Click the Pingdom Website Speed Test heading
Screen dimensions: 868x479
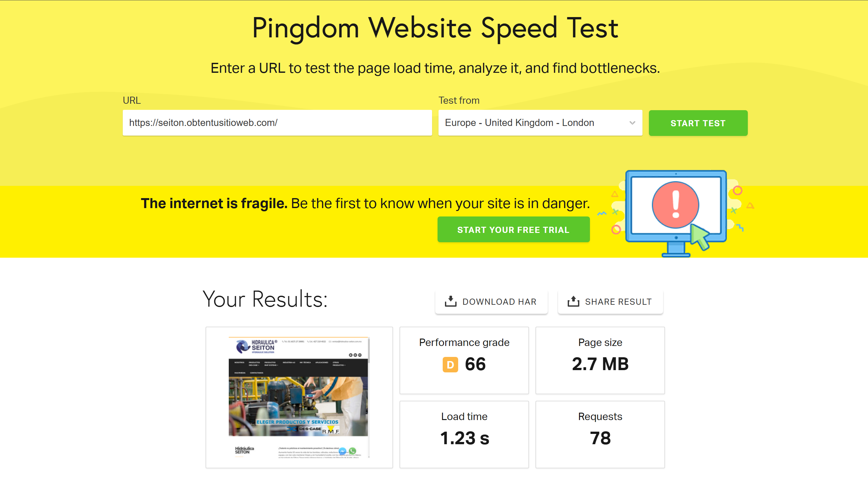click(x=435, y=28)
